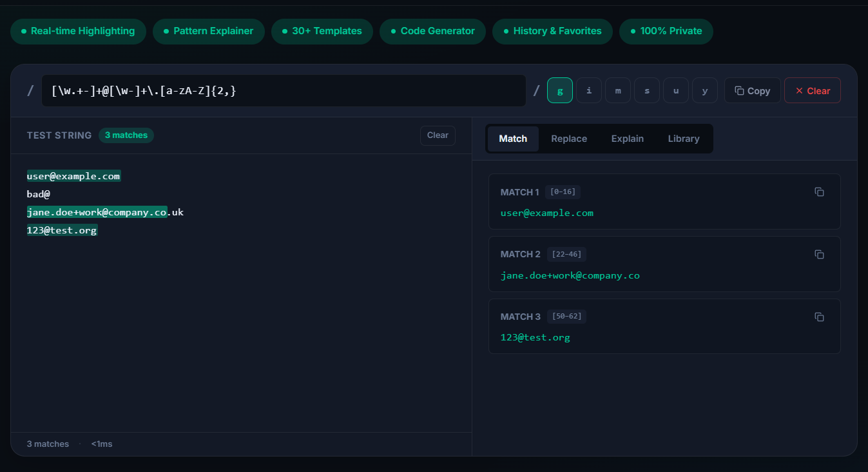Toggle the sticky y flag
Viewport: 868px width, 472px height.
(704, 90)
